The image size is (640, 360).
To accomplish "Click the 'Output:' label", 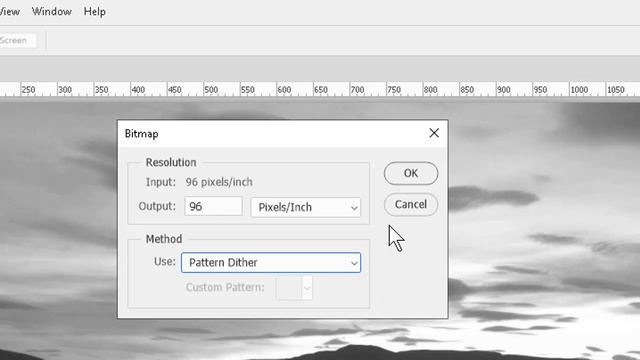I will click(157, 206).
